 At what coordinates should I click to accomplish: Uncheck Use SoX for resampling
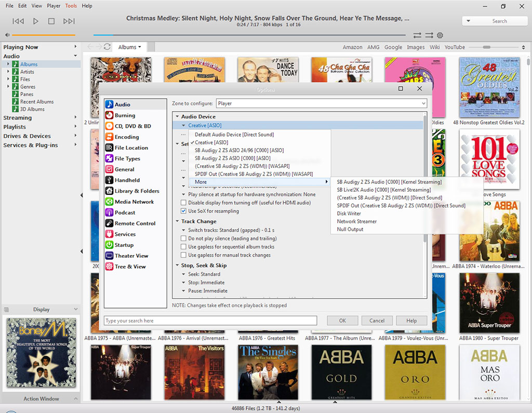click(183, 211)
